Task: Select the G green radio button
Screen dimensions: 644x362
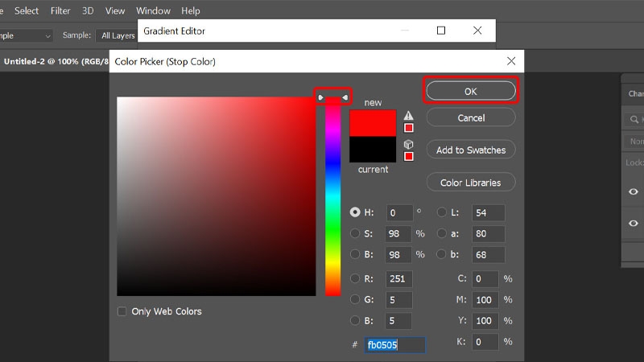Action: [355, 299]
